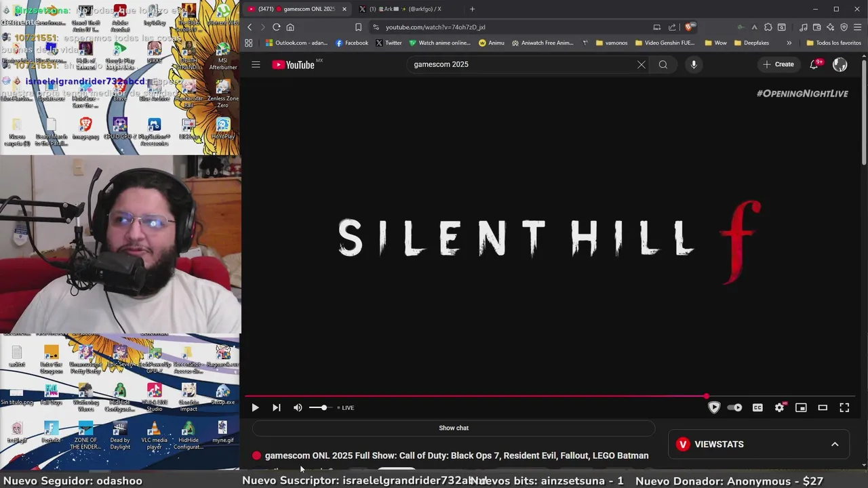Open Video Genshin FUE bookmarks folder
868x488 pixels.
click(665, 43)
